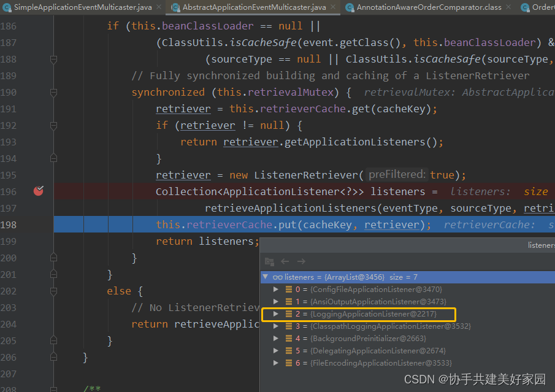Switch to AbstractApplicationEventMulticaster.java tab
Viewport: 555px width, 392px height.
click(254, 7)
